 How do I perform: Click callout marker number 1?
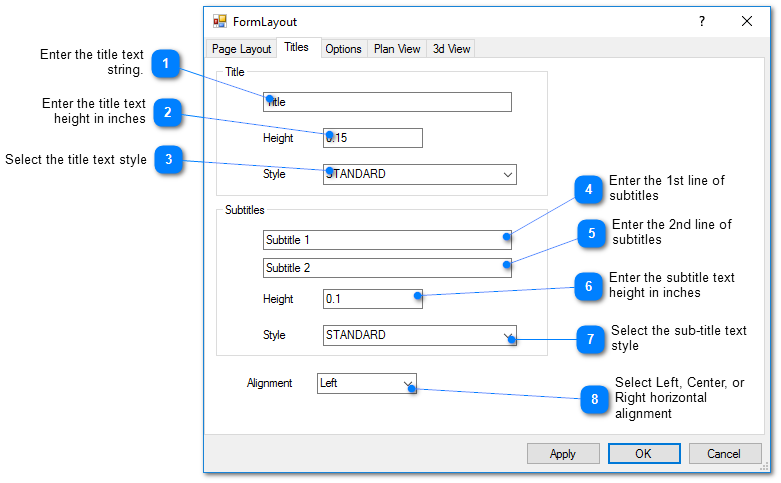tap(166, 65)
